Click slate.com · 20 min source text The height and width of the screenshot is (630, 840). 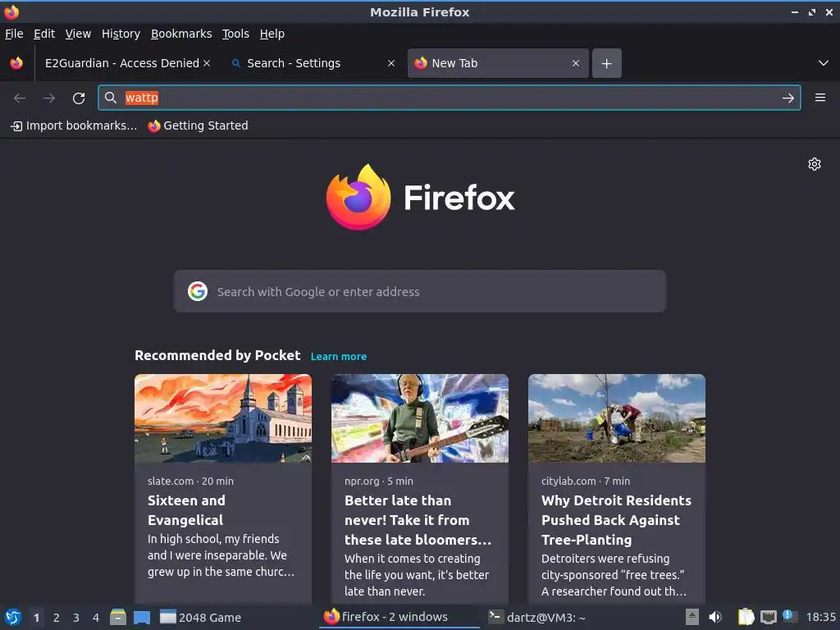pyautogui.click(x=190, y=481)
